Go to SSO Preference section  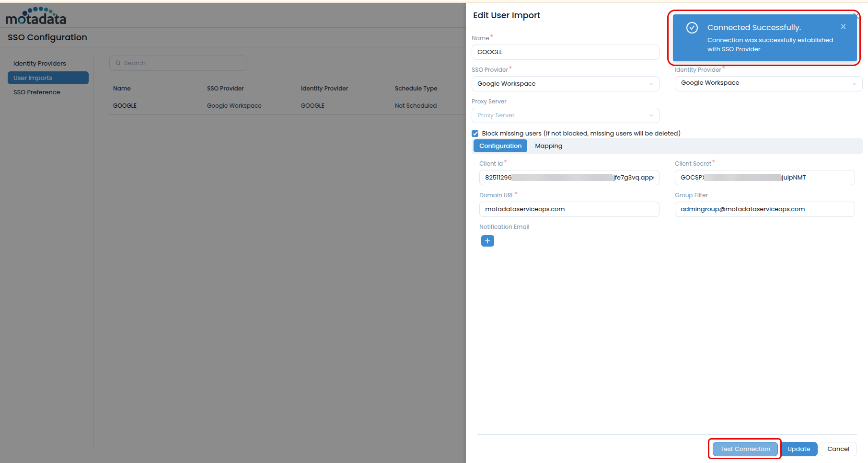coord(37,92)
